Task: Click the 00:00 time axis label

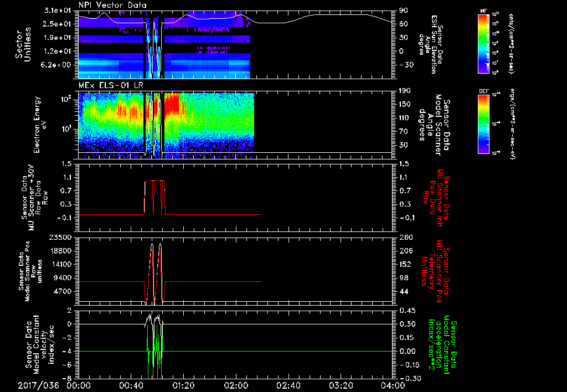Action: [79, 385]
